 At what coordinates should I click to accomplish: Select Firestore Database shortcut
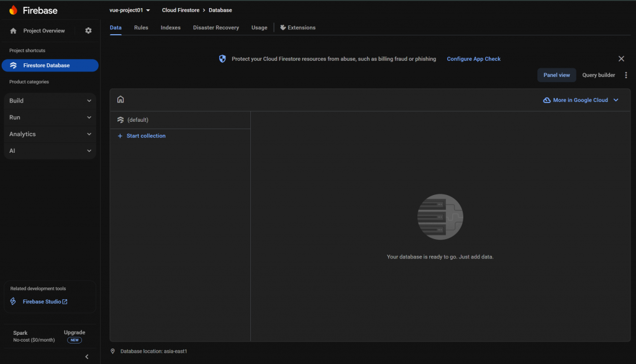(50, 65)
